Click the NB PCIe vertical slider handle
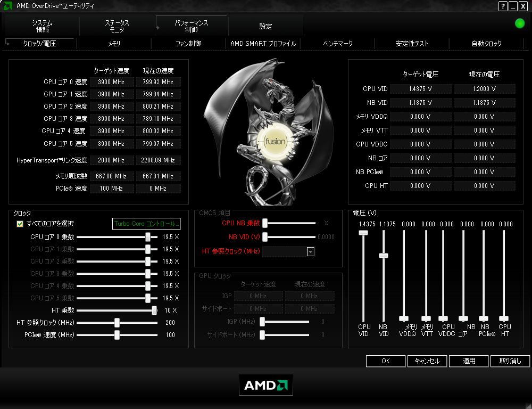 pos(484,318)
